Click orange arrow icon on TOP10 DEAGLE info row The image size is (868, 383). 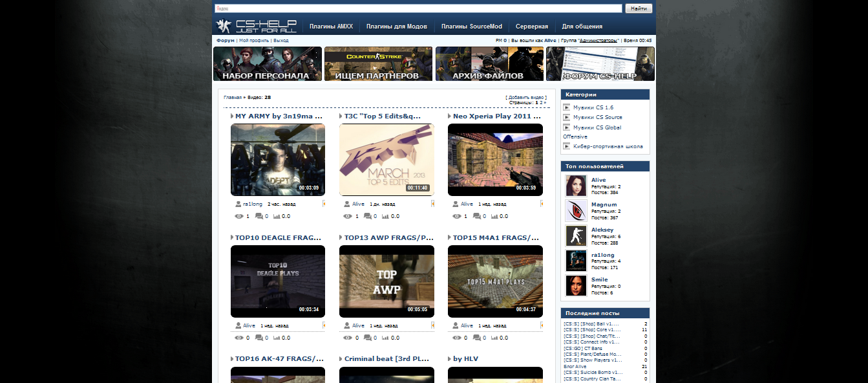coord(324,325)
